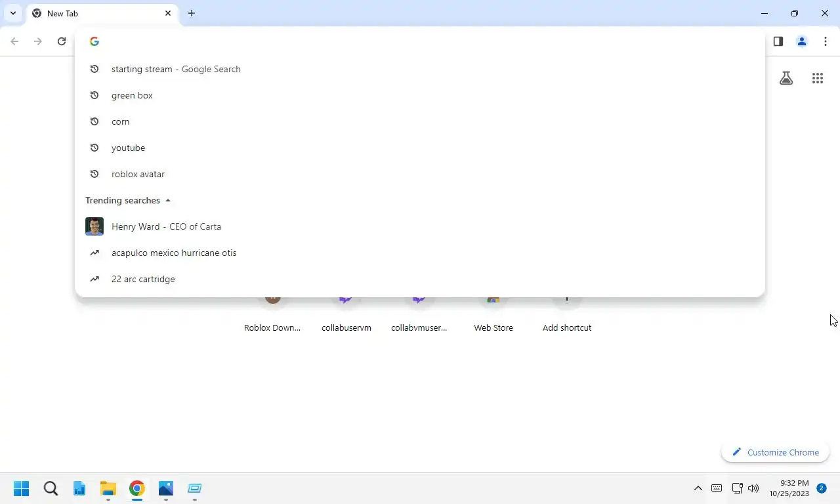Open the Windows Start menu
Viewport: 840px width, 504px height.
click(22, 488)
